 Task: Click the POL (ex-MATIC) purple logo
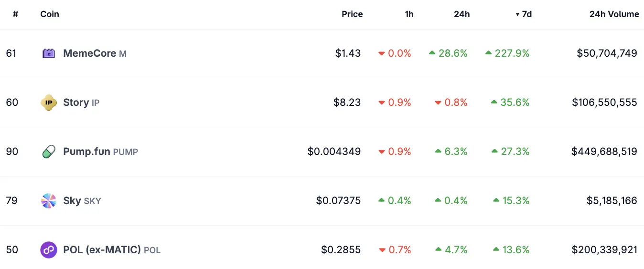49,250
